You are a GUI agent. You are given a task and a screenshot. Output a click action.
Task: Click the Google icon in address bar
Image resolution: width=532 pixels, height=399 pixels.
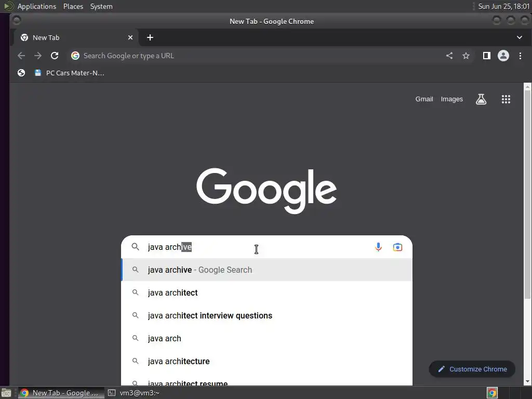[x=75, y=56]
